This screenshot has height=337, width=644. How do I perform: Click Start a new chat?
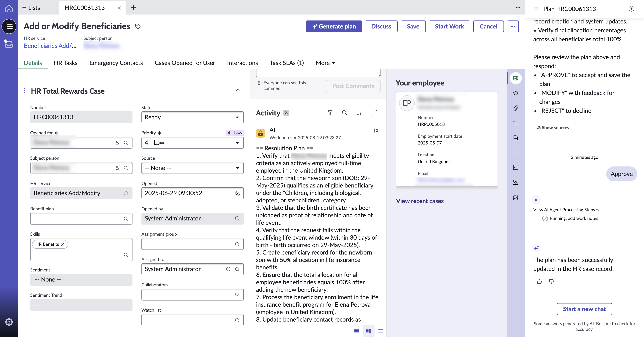click(584, 309)
